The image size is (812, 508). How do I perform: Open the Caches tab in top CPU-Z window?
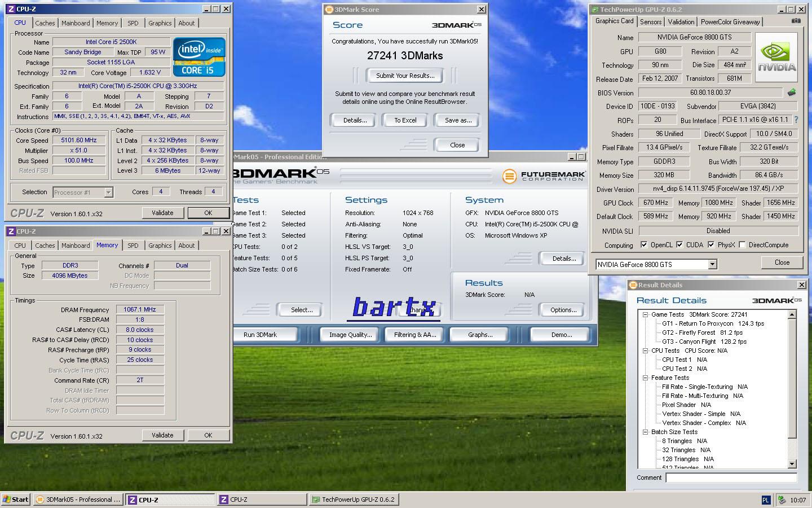tap(45, 23)
